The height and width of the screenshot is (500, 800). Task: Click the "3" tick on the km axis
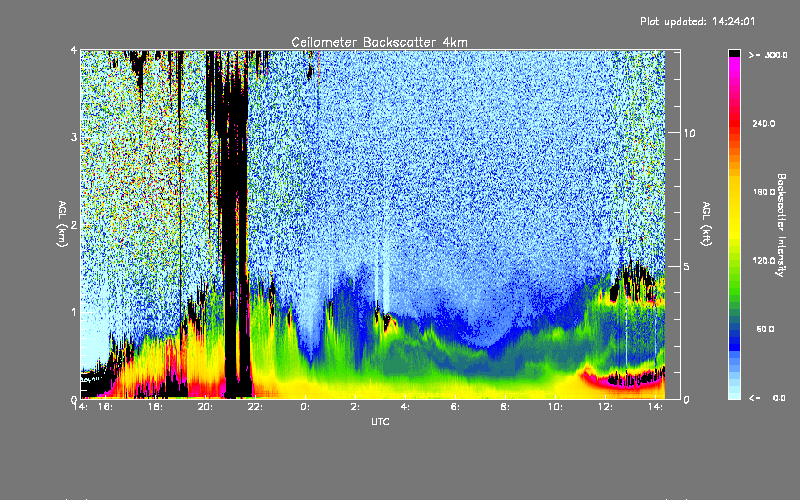[x=74, y=137]
